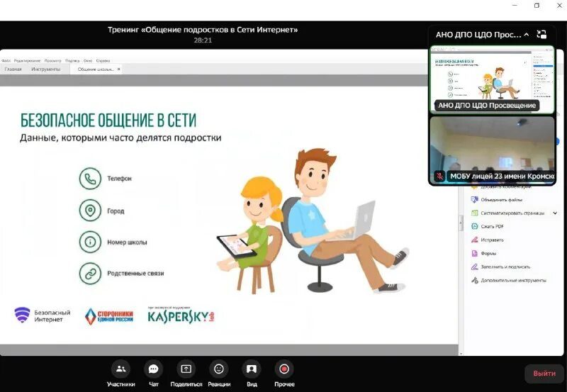567x392 pixels.
Task: Click the Прочее record icon
Action: pos(284,369)
